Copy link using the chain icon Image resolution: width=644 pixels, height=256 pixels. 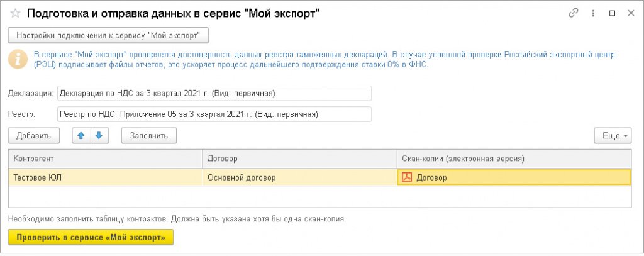(573, 13)
